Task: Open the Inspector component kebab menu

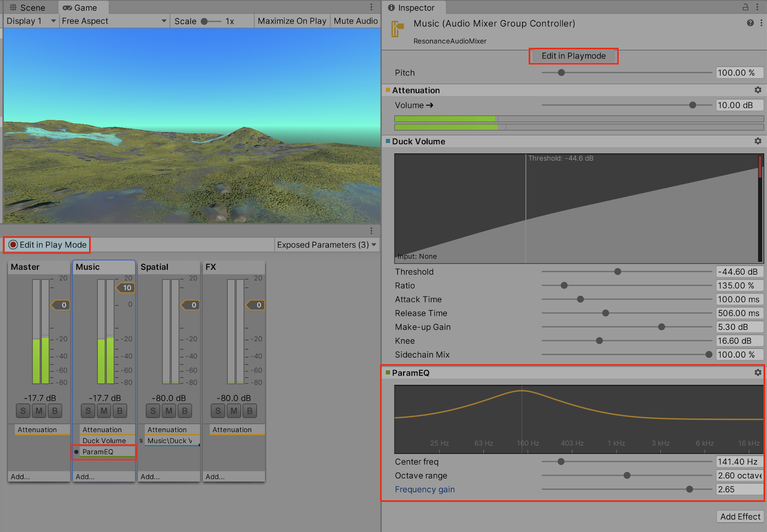Action: [761, 23]
